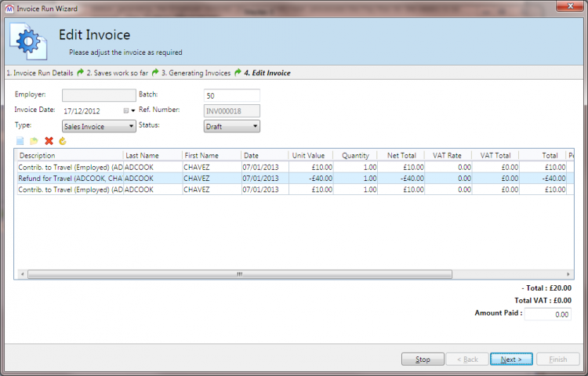Click the Net Total column header
588x376 pixels.
pyautogui.click(x=401, y=155)
